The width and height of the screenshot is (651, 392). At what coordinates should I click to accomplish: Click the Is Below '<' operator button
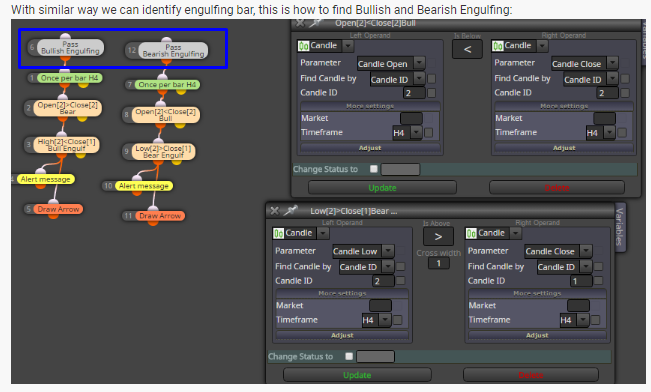click(467, 49)
